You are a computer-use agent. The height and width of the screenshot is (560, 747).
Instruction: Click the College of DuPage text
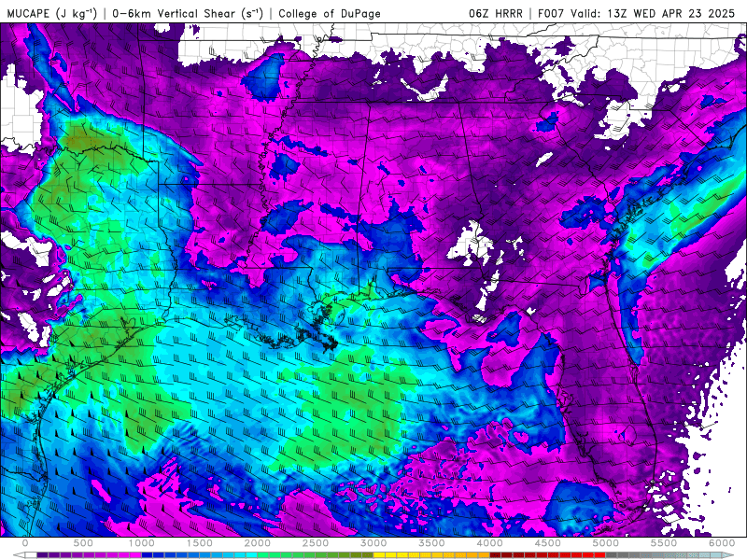pyautogui.click(x=330, y=13)
